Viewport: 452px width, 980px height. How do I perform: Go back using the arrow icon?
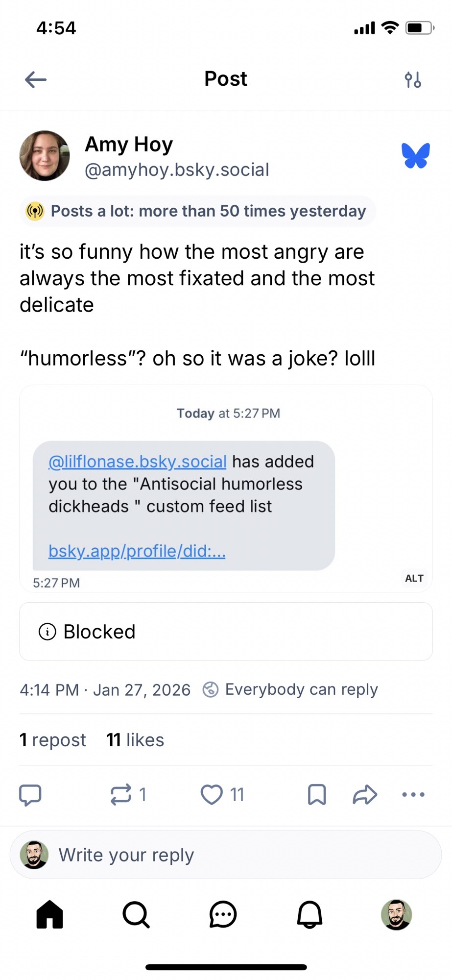click(36, 79)
